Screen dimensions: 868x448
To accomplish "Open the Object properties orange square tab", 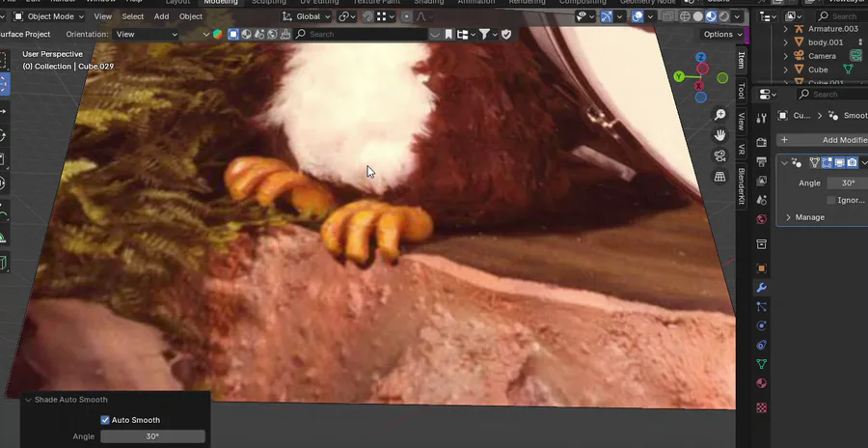I will (x=762, y=268).
